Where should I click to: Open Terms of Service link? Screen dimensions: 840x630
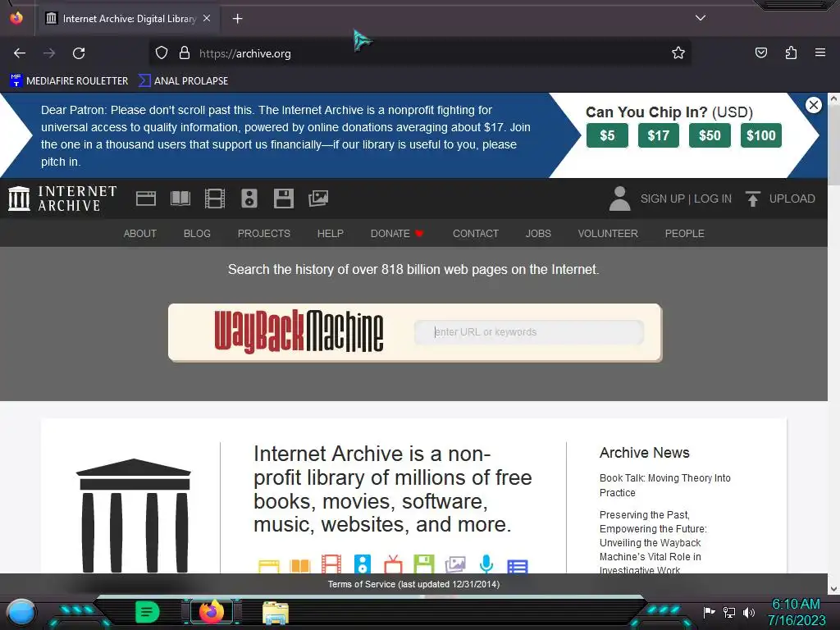coord(413,584)
